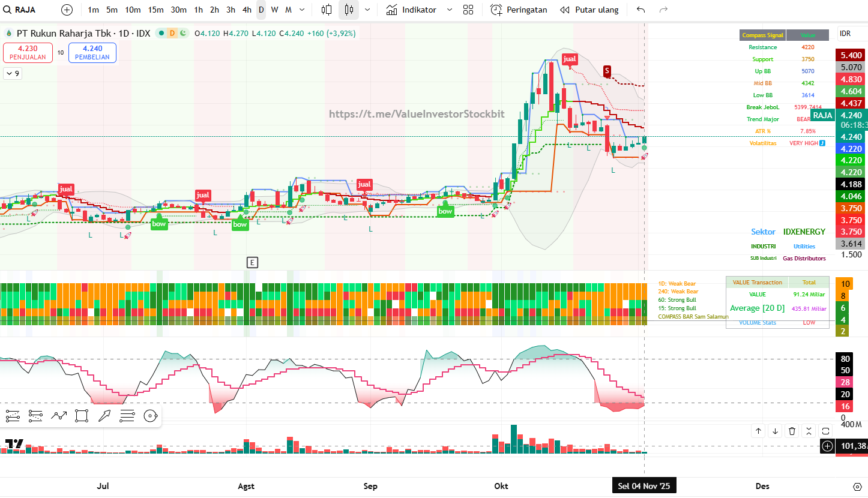Image resolution: width=868 pixels, height=498 pixels.
Task: Switch to the 1m timeframe
Action: (x=93, y=10)
